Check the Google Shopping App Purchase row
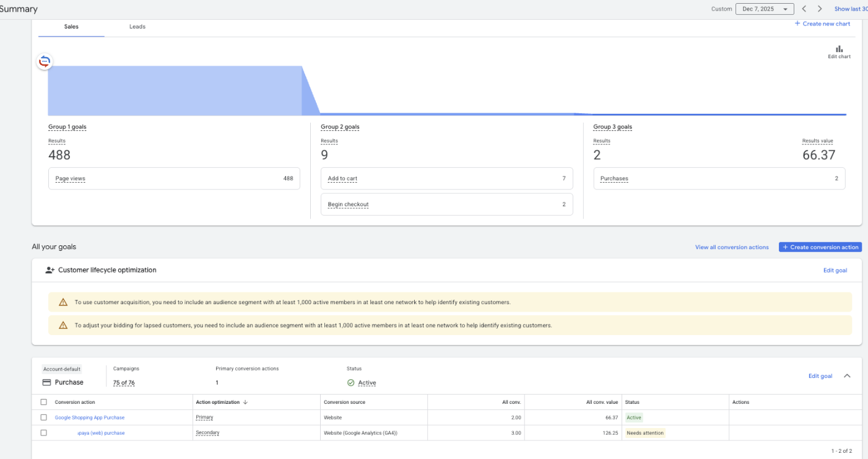This screenshot has width=868, height=459. [x=44, y=417]
